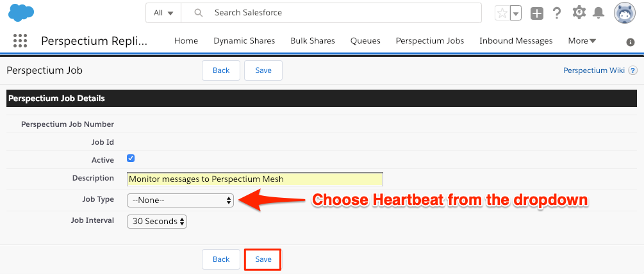Viewport: 644px width, 276px height.
Task: Open the Job Type dropdown
Action: pyautogui.click(x=180, y=200)
